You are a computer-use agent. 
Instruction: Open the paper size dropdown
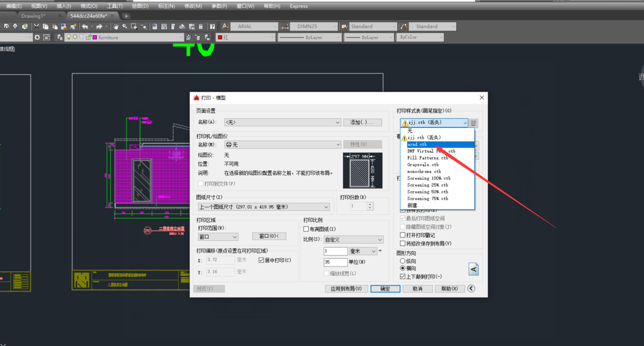[x=264, y=207]
